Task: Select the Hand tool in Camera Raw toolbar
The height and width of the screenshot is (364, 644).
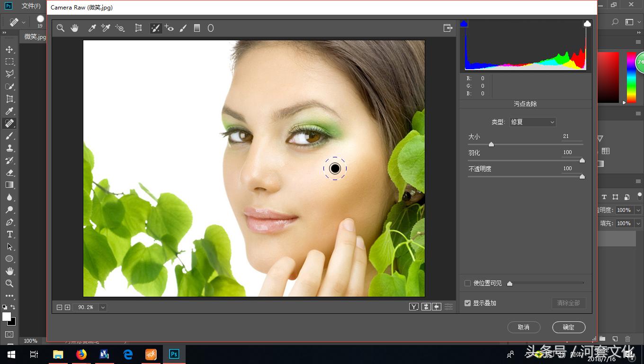Action: point(74,28)
